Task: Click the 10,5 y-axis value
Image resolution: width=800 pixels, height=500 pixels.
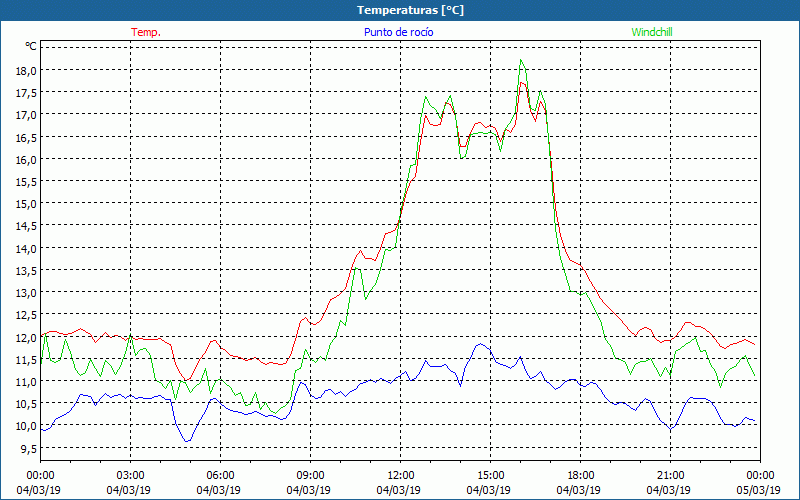Action: (x=26, y=404)
